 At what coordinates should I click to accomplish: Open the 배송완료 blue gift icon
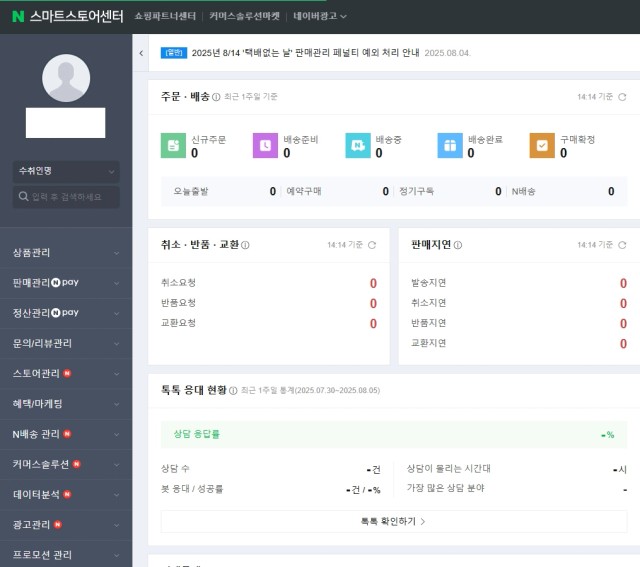point(450,145)
